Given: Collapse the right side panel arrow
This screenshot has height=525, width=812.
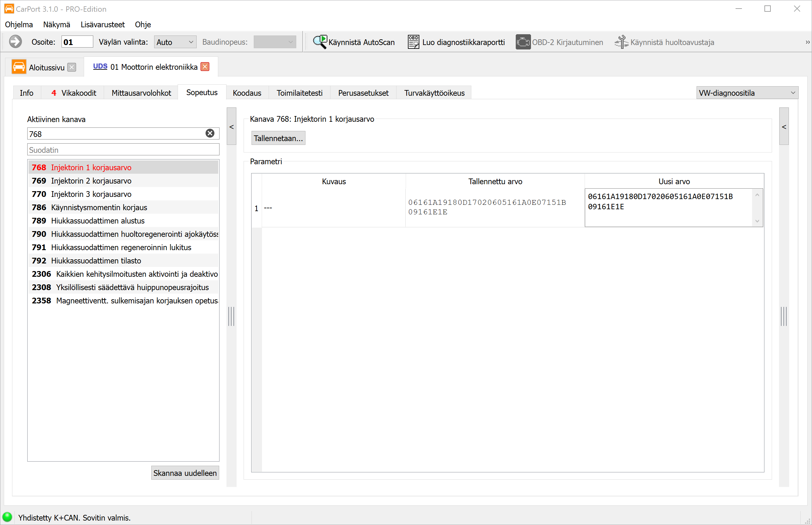Looking at the screenshot, I should click(784, 126).
